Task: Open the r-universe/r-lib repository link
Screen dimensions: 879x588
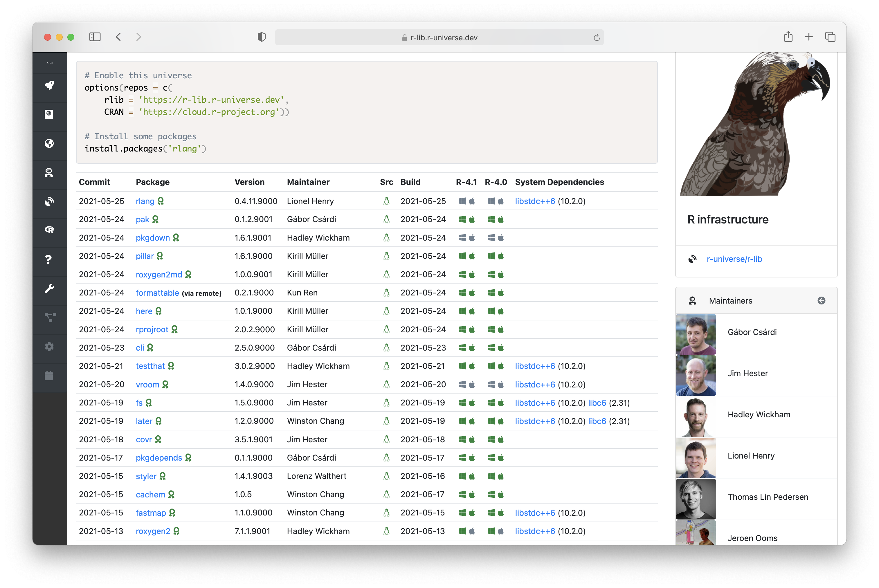Action: point(734,259)
